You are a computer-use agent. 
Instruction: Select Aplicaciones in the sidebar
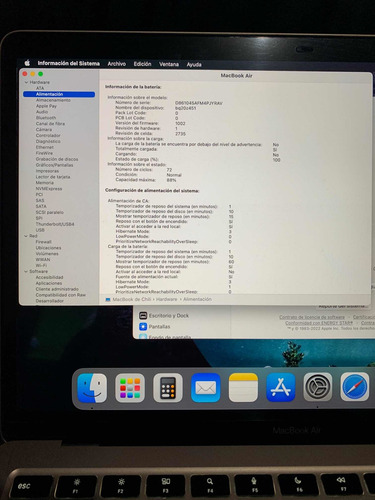pos(49,283)
